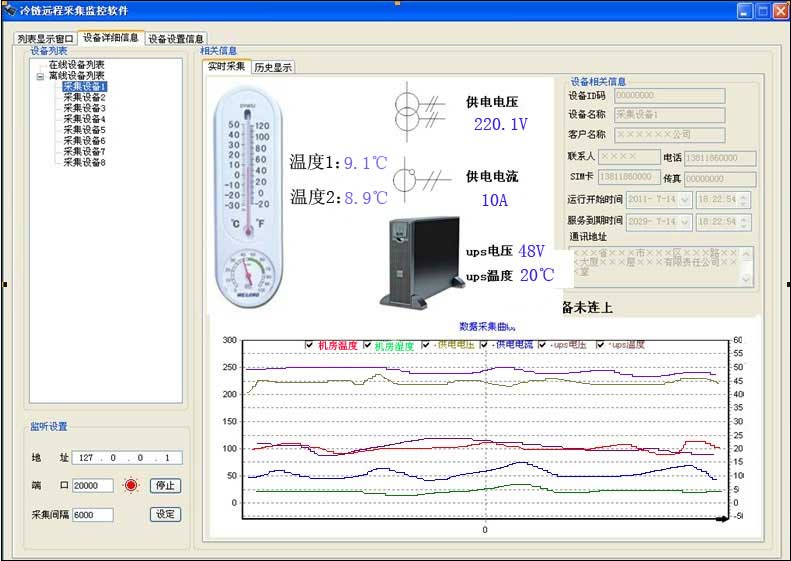Click the 设备名称 field

tap(669, 115)
